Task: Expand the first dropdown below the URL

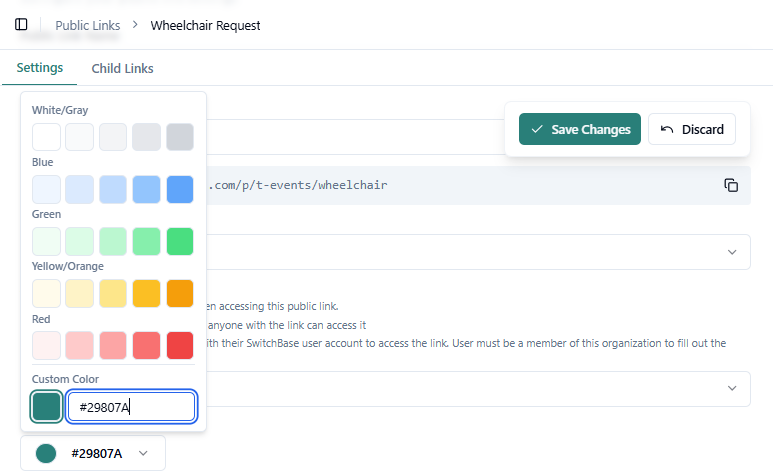Action: pyautogui.click(x=732, y=252)
